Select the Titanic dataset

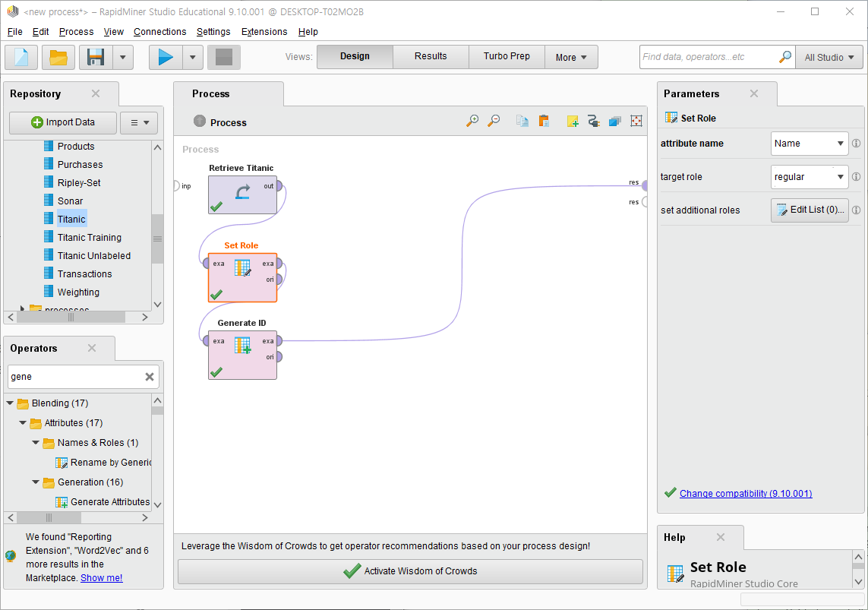[x=71, y=220]
